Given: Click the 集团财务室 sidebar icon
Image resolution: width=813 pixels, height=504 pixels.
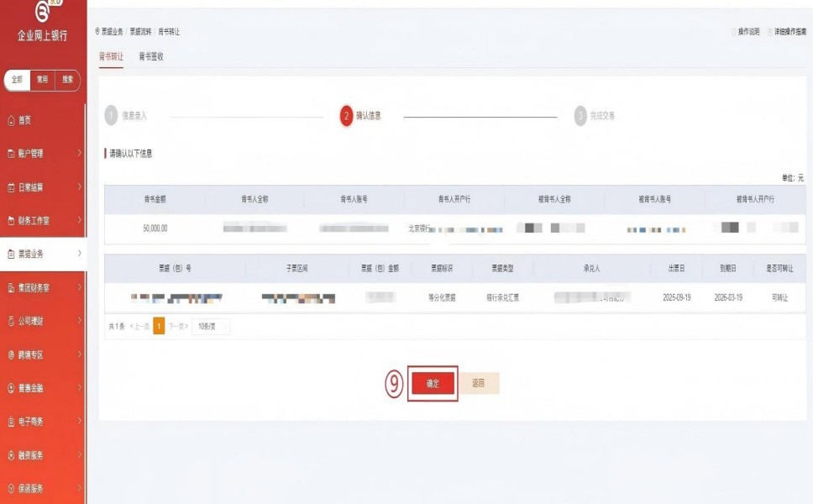Looking at the screenshot, I should pyautogui.click(x=11, y=288).
